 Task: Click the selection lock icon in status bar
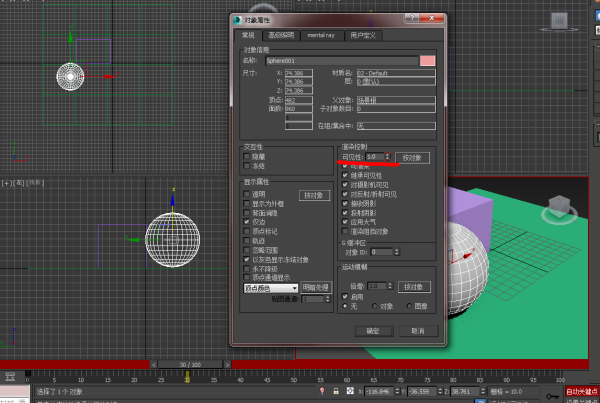click(336, 391)
